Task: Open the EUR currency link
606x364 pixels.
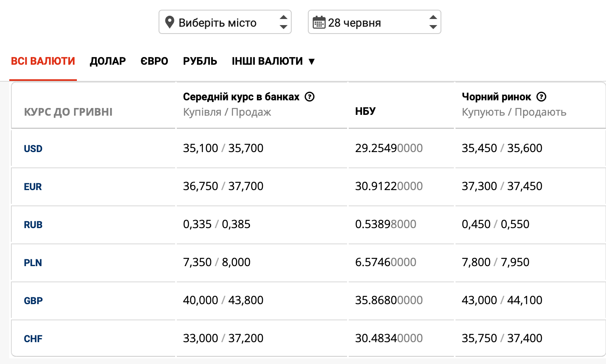Action: (x=33, y=186)
